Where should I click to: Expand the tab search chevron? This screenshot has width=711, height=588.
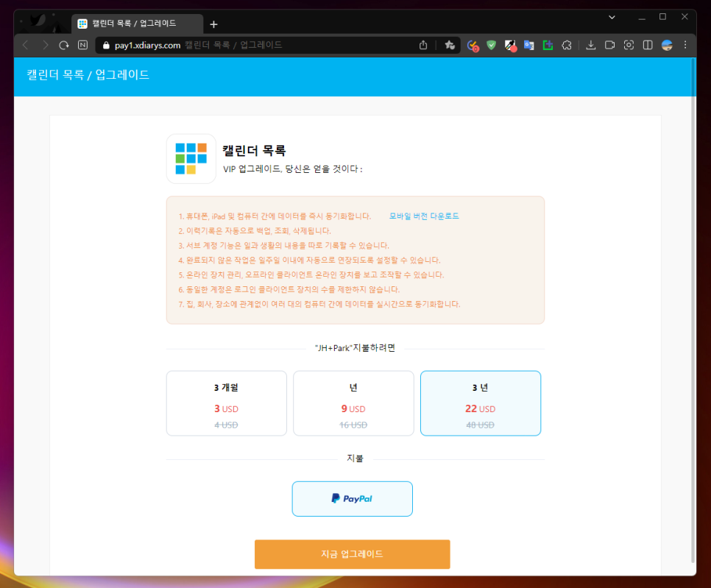point(612,17)
